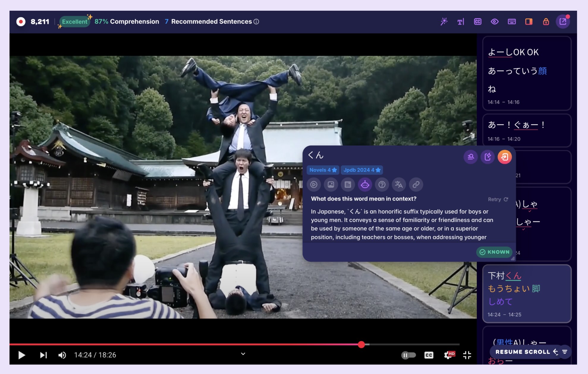Click the keyboard shortcuts icon in top toolbar
Screen dimensions: 588x374
512,21
